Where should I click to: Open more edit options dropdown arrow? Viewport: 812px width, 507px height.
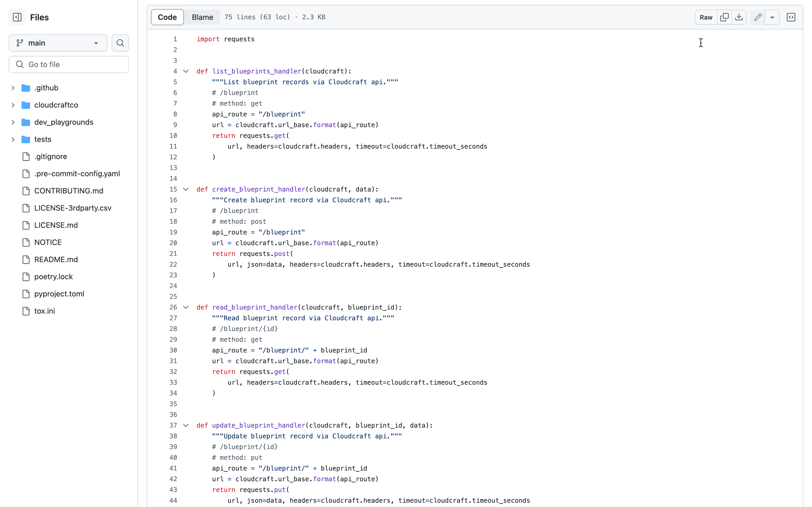[x=772, y=17]
